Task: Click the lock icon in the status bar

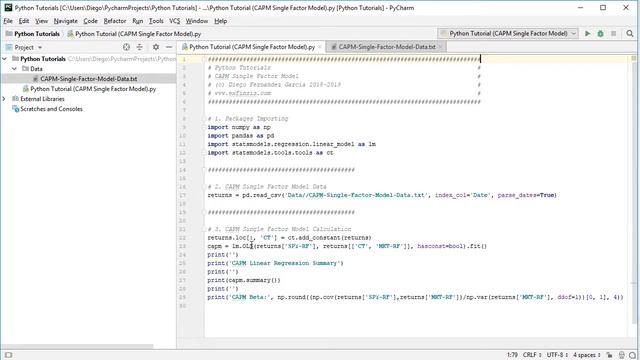Action: (x=609, y=355)
